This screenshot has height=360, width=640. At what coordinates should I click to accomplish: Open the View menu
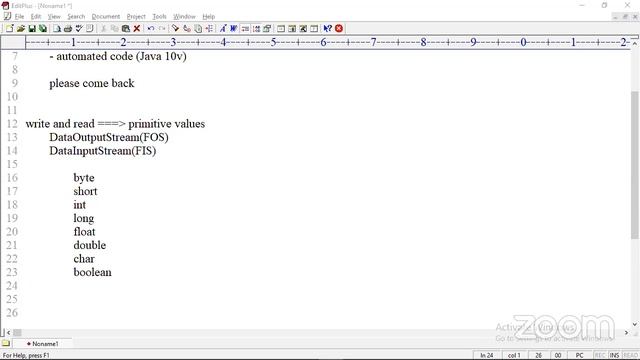(54, 16)
